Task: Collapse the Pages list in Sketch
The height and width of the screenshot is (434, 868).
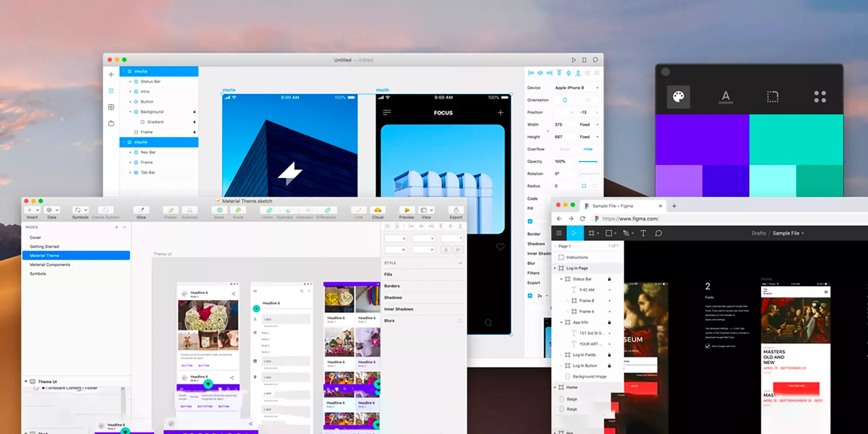Action: click(x=125, y=227)
